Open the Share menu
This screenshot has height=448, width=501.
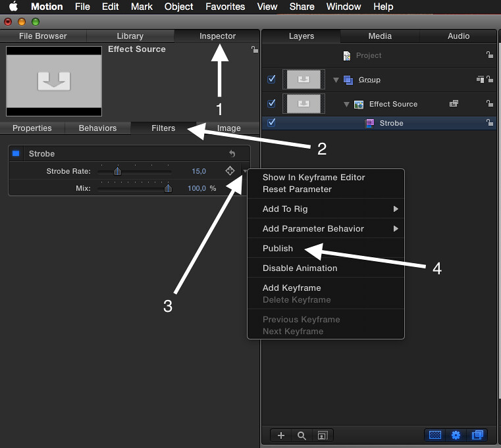click(302, 7)
